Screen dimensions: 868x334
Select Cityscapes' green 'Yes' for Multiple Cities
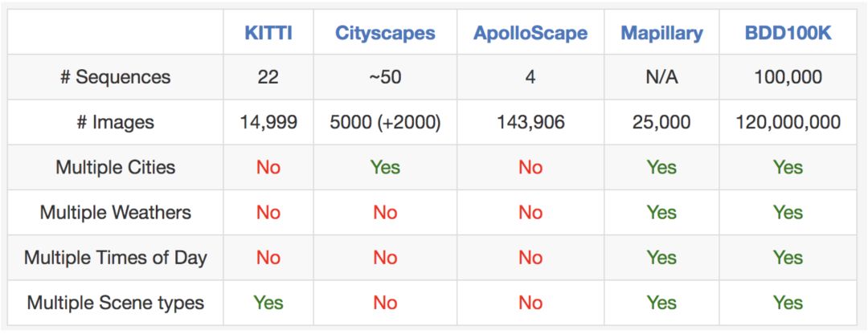[385, 167]
